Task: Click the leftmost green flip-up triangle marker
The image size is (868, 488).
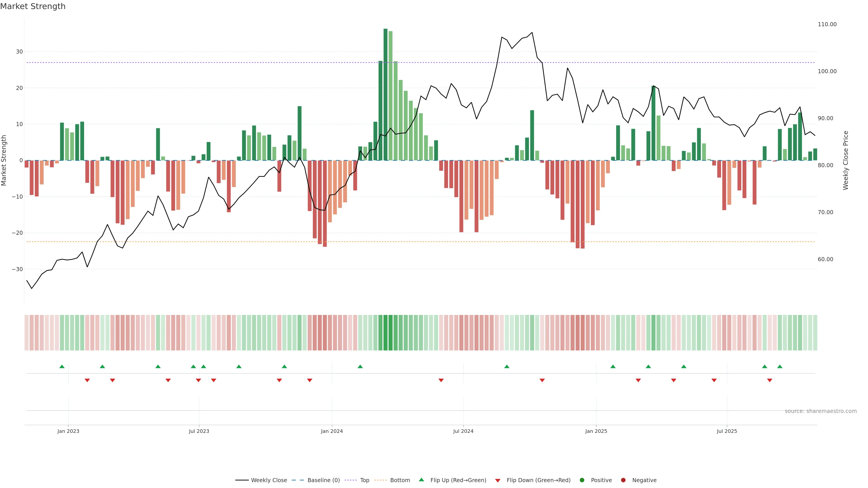Action: point(62,366)
